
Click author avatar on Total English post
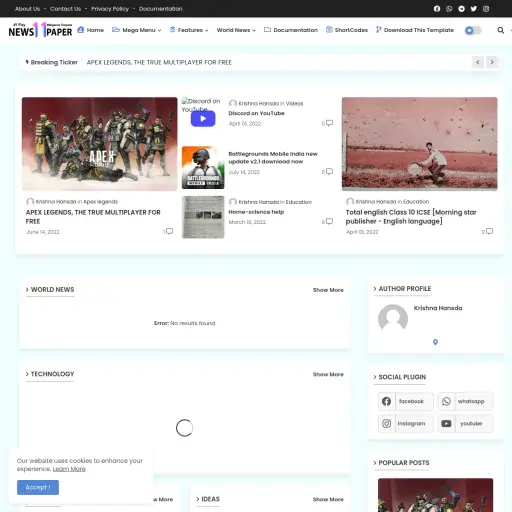coord(350,202)
